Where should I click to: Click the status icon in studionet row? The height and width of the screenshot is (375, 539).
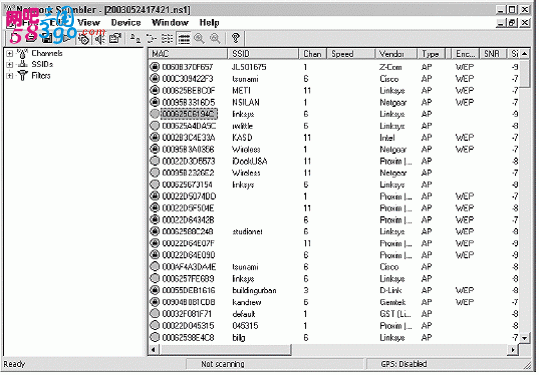click(x=155, y=231)
